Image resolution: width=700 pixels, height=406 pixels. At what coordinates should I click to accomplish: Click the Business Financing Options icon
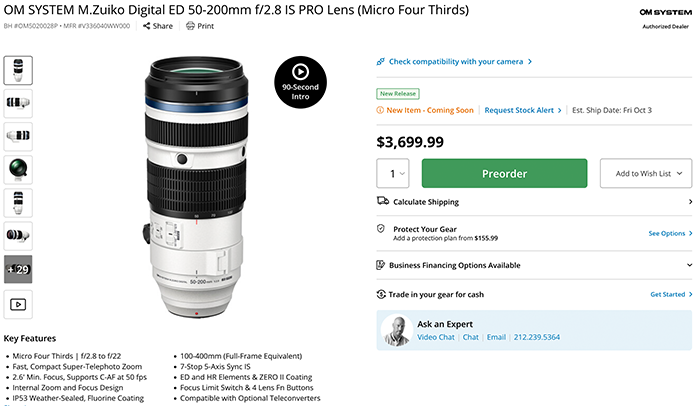382,265
